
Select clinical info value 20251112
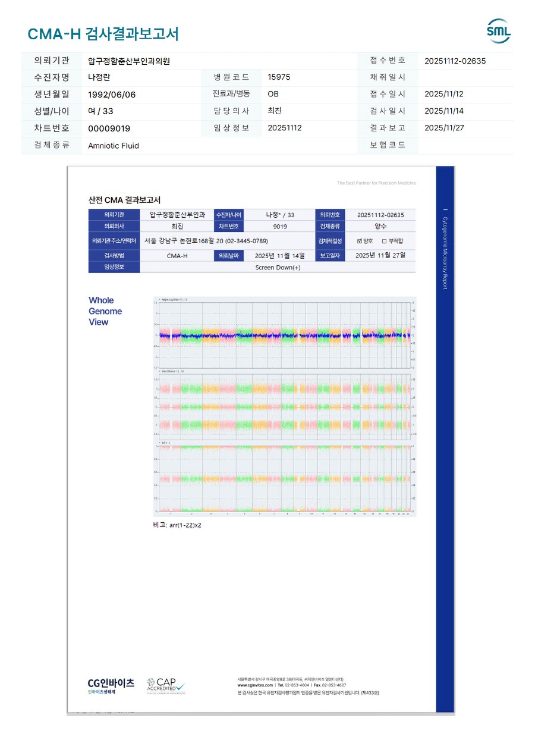[x=285, y=128]
